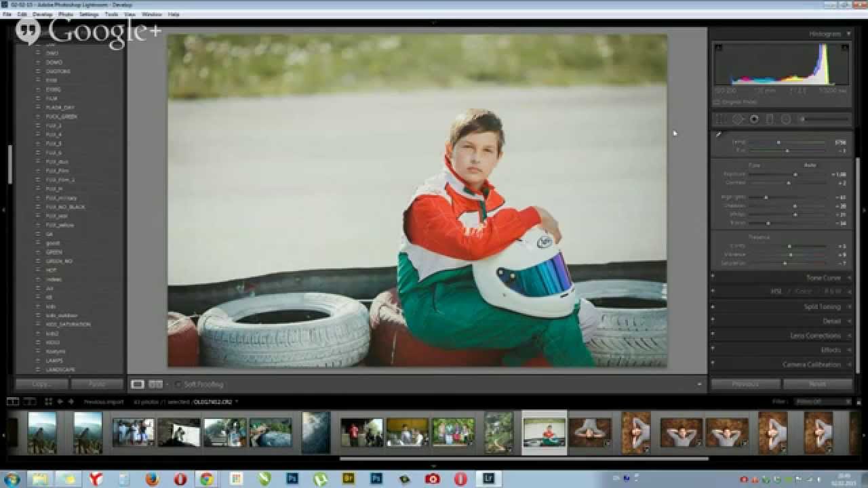Screen dimensions: 868x488
Task: Click the main window display icon in filmstrip
Action: pos(12,402)
